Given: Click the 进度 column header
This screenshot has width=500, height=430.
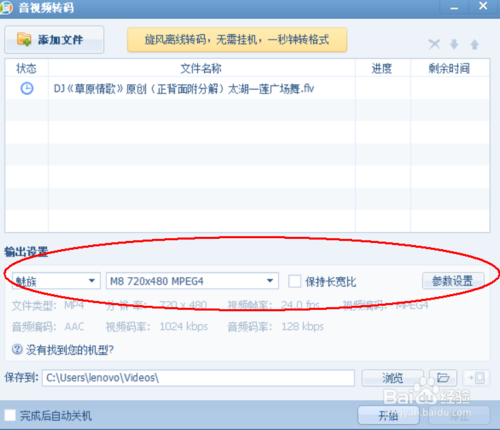Looking at the screenshot, I should pos(382,68).
